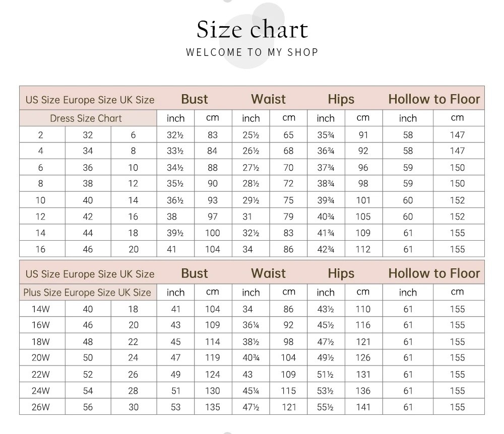
Task: Select the 112 cm hips value
Action: click(x=363, y=249)
